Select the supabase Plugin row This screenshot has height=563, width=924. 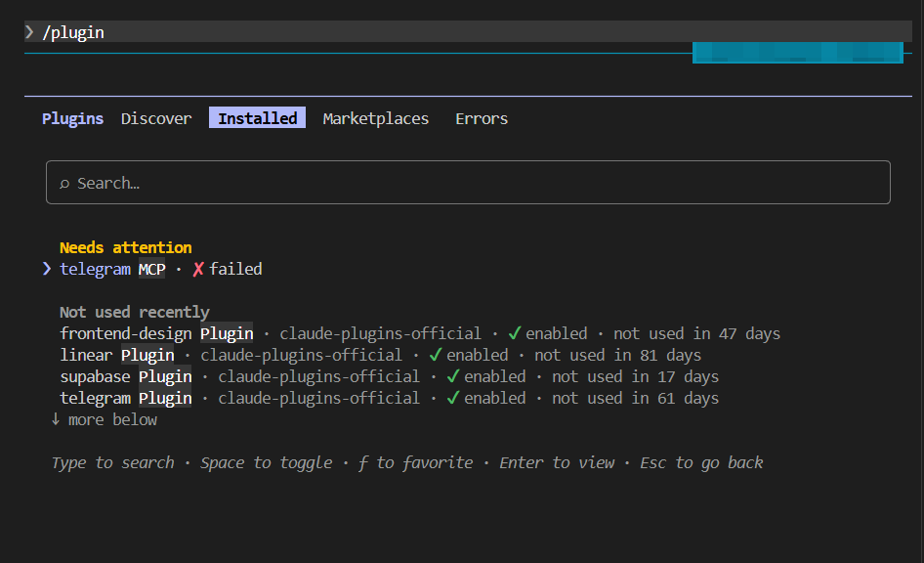pos(390,376)
